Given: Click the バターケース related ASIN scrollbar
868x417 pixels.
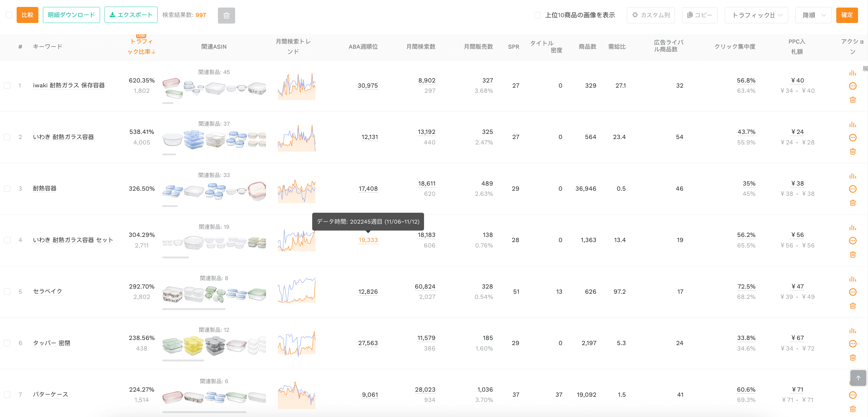Looking at the screenshot, I should pos(204,412).
